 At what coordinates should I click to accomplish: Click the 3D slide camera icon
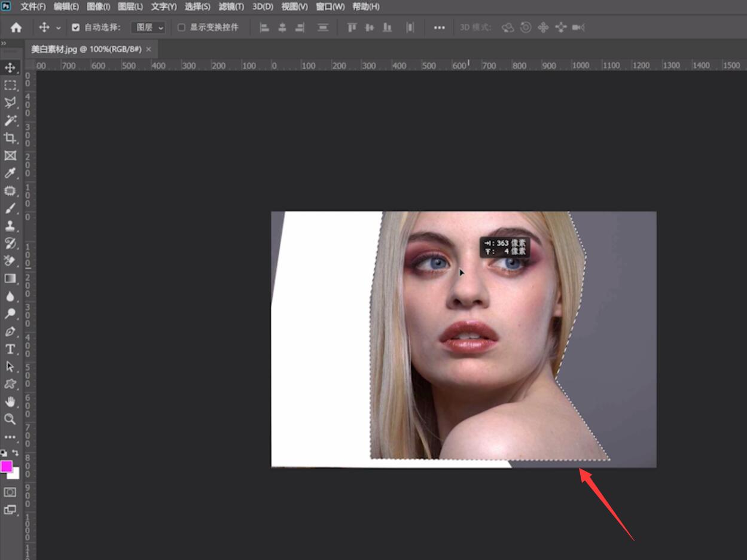click(x=560, y=28)
